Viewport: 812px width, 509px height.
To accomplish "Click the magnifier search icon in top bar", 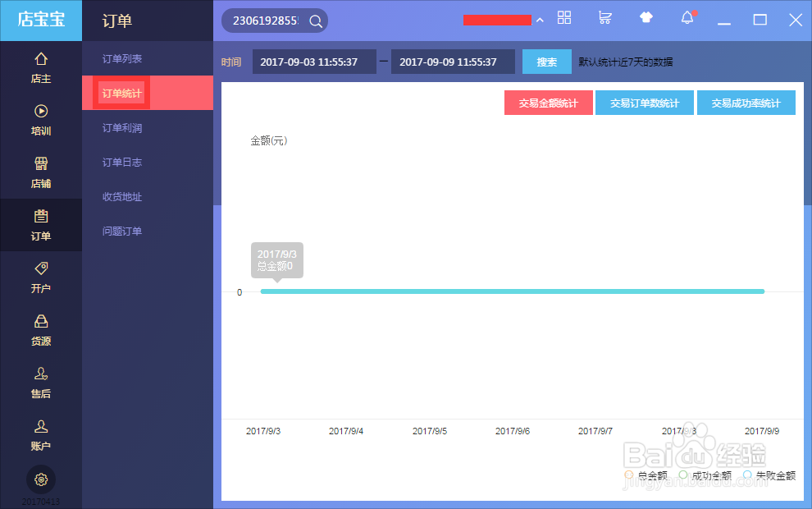I will point(316,21).
